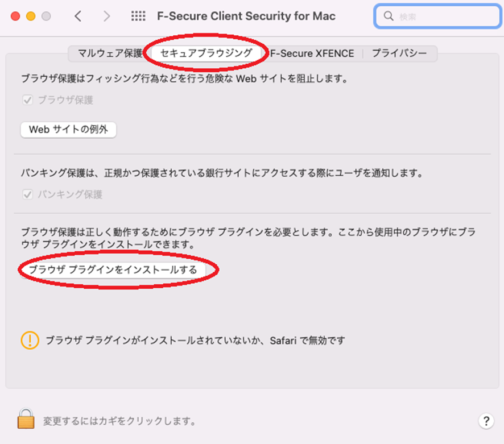The image size is (504, 444).
Task: Click the Web サイトの例外 button
Action: [x=68, y=130]
